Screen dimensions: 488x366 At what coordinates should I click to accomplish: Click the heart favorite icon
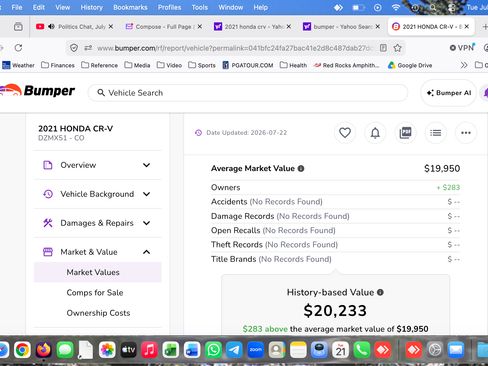pos(345,133)
